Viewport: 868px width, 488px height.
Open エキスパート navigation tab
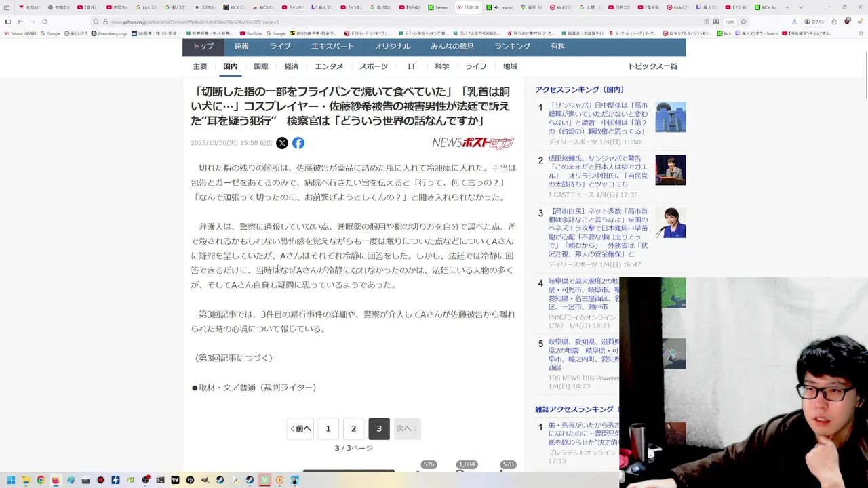point(332,47)
